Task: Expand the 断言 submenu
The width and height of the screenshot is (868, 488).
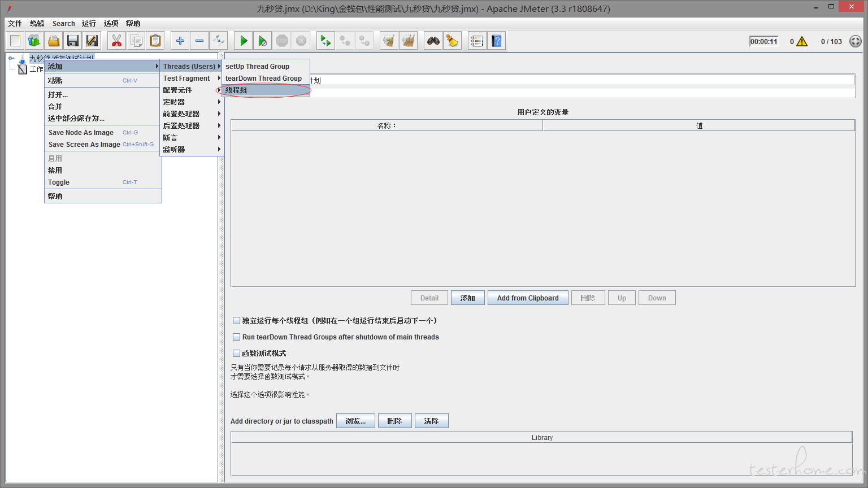Action: click(x=192, y=137)
